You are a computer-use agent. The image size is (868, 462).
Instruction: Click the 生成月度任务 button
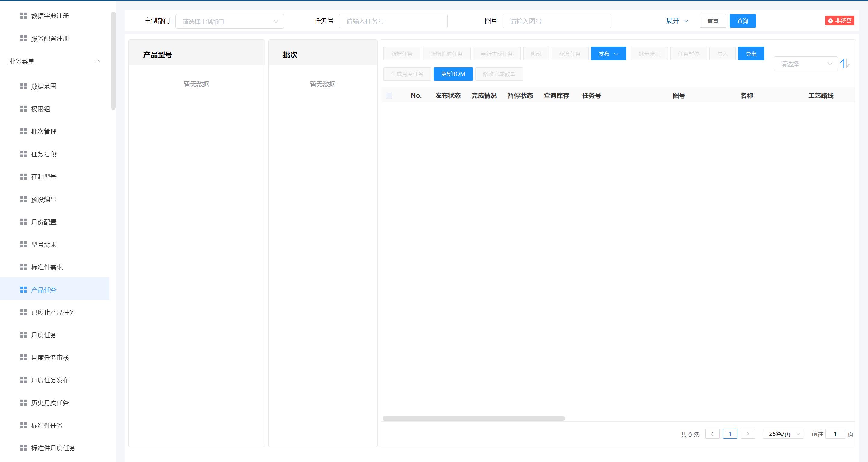[x=407, y=74]
